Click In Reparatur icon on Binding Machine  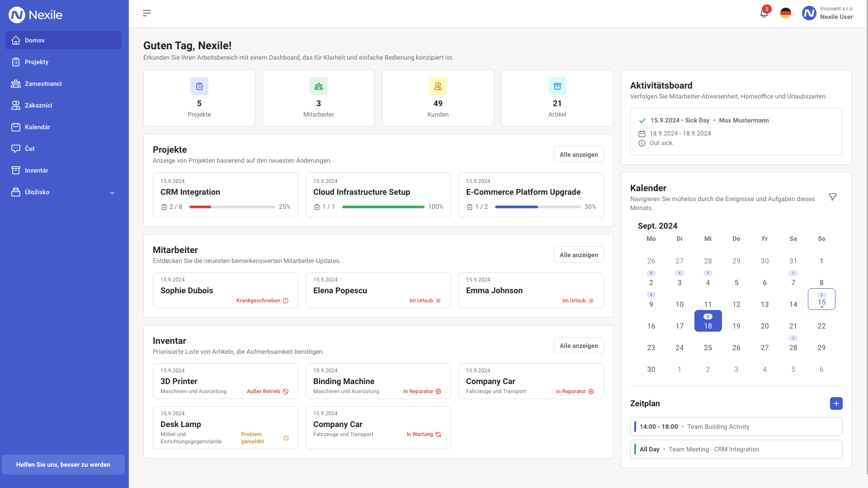438,392
